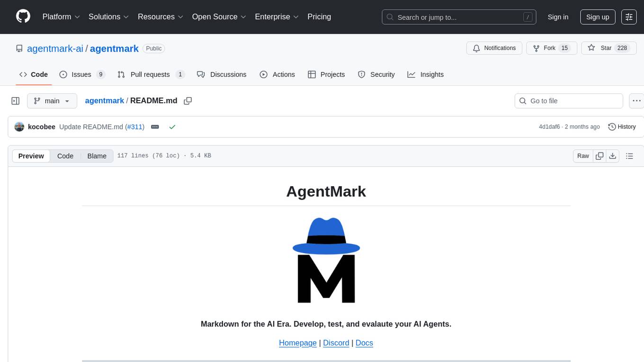Open commit 4d1daf6
Image resolution: width=644 pixels, height=362 pixels.
click(549, 127)
